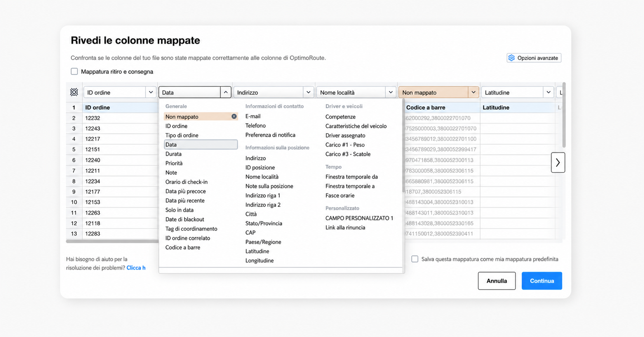Clear selection with X icon on Non mappato
This screenshot has width=644, height=337.
(x=234, y=116)
